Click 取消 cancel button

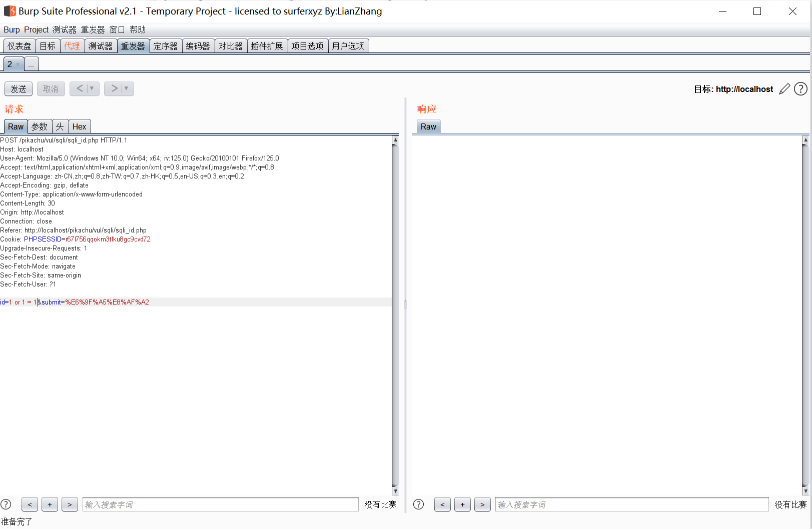pos(51,89)
